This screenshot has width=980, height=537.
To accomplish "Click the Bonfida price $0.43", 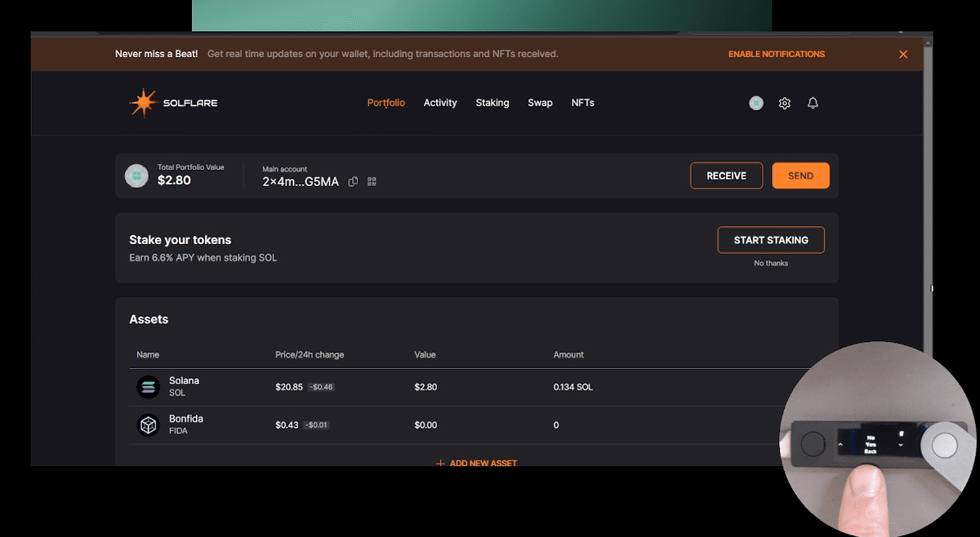I will click(x=287, y=425).
